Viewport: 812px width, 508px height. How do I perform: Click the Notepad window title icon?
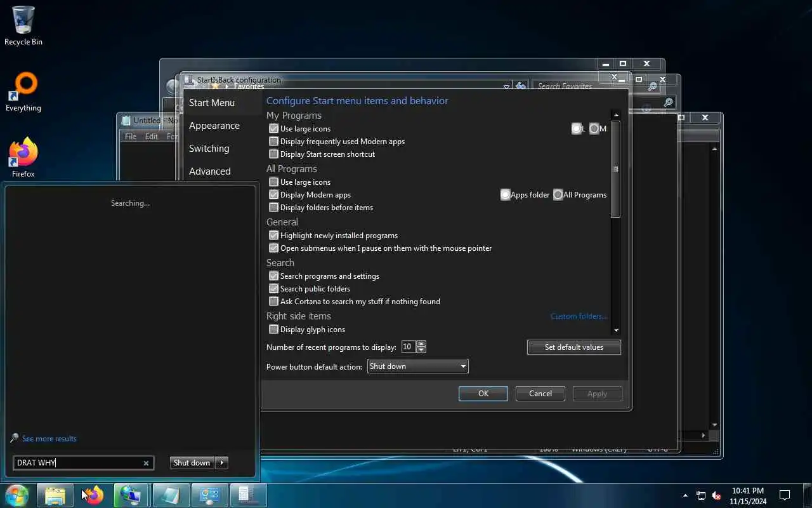[x=126, y=120]
